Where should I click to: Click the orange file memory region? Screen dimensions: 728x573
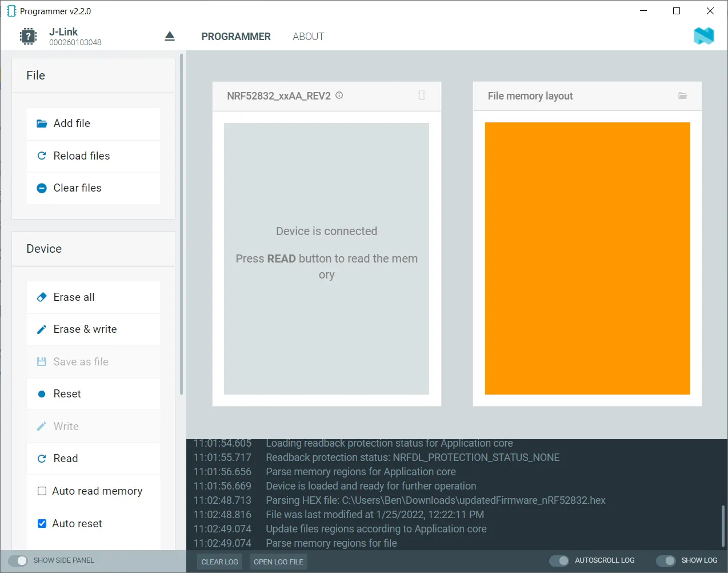click(587, 258)
